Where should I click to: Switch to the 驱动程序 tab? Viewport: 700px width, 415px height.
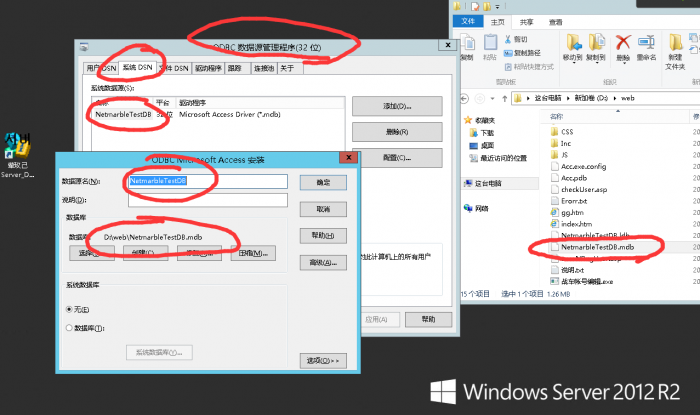click(207, 68)
